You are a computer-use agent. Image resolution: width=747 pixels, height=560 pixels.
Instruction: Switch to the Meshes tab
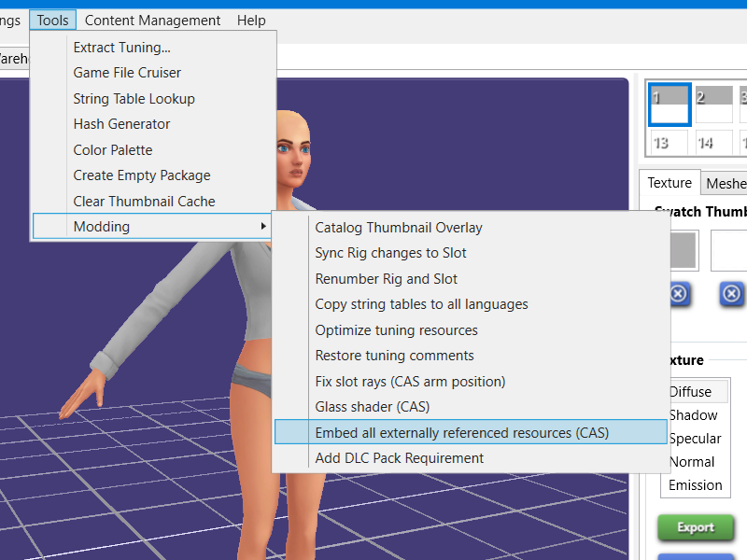pyautogui.click(x=725, y=183)
